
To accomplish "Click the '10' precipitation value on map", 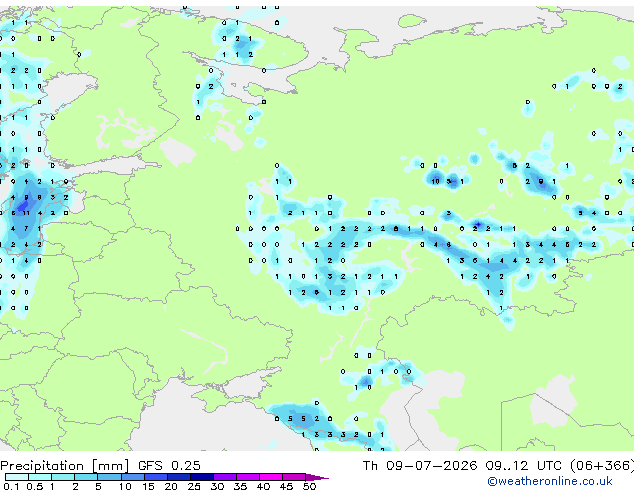I will [x=435, y=181].
